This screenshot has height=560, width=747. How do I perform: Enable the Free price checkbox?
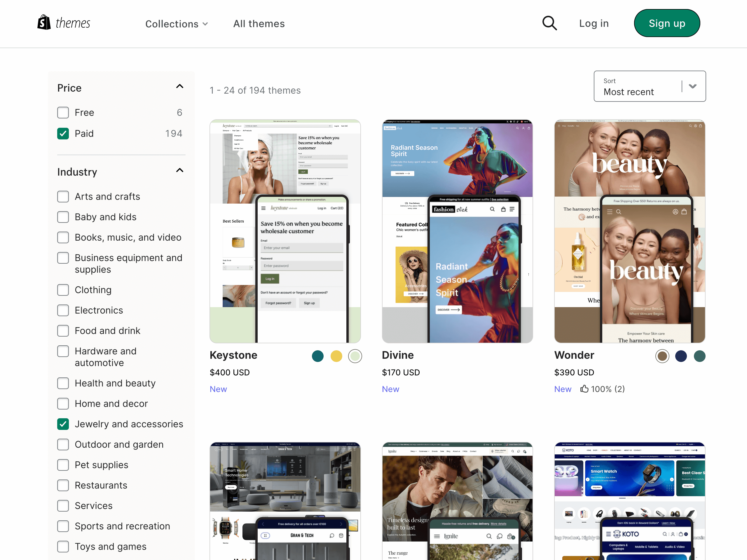(x=63, y=112)
